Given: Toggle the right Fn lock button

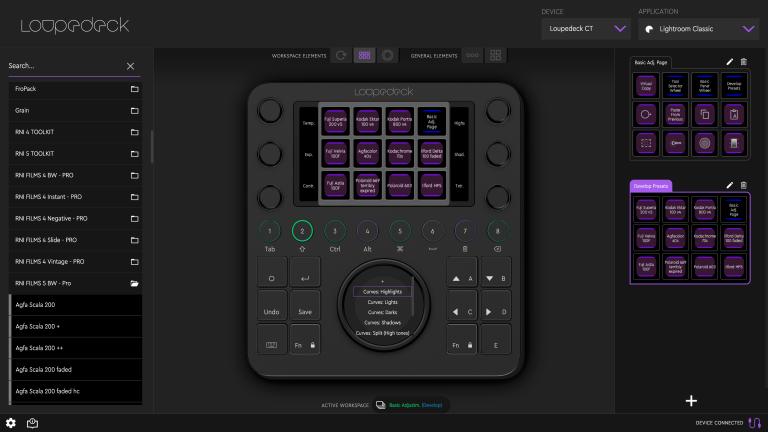Looking at the screenshot, I should tap(462, 339).
